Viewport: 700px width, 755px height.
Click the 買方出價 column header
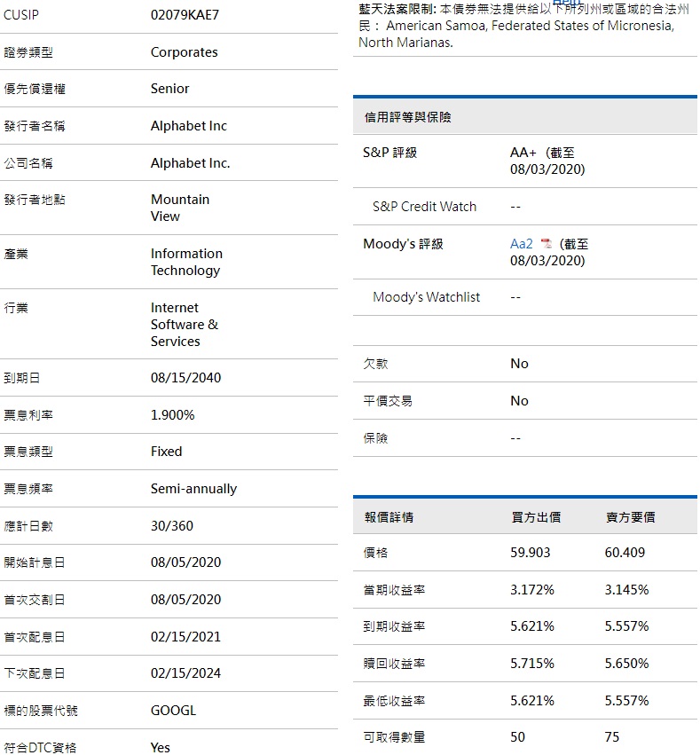pos(536,517)
